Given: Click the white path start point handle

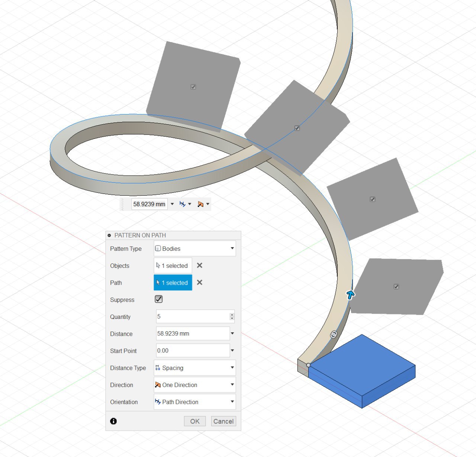Looking at the screenshot, I should point(308,365).
